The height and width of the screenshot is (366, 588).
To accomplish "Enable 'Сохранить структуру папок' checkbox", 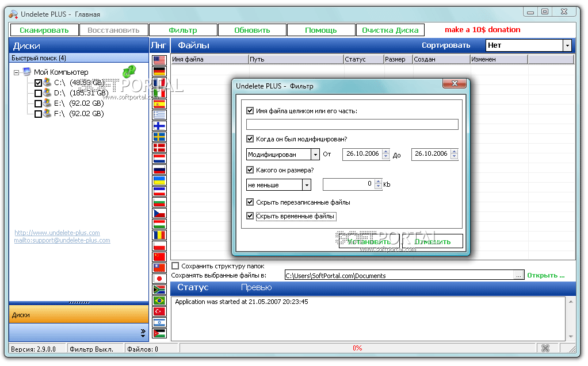I will [x=175, y=266].
